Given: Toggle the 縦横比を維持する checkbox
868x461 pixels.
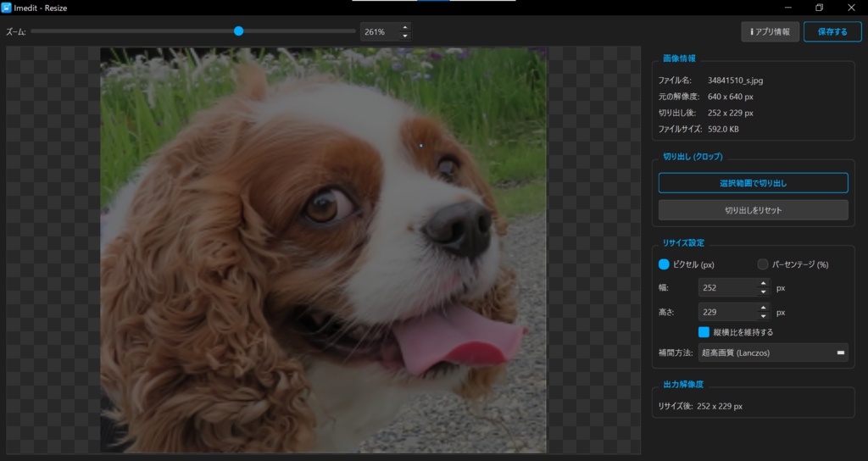Looking at the screenshot, I should [x=704, y=332].
